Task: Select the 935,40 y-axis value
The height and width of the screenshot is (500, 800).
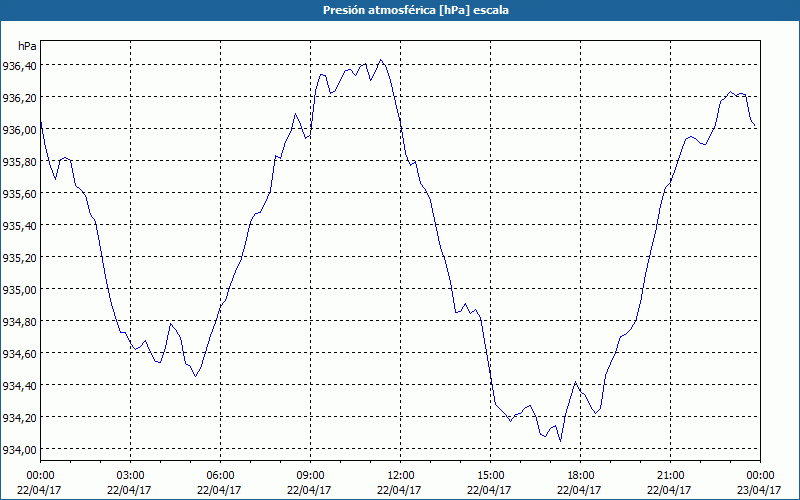Action: click(19, 226)
